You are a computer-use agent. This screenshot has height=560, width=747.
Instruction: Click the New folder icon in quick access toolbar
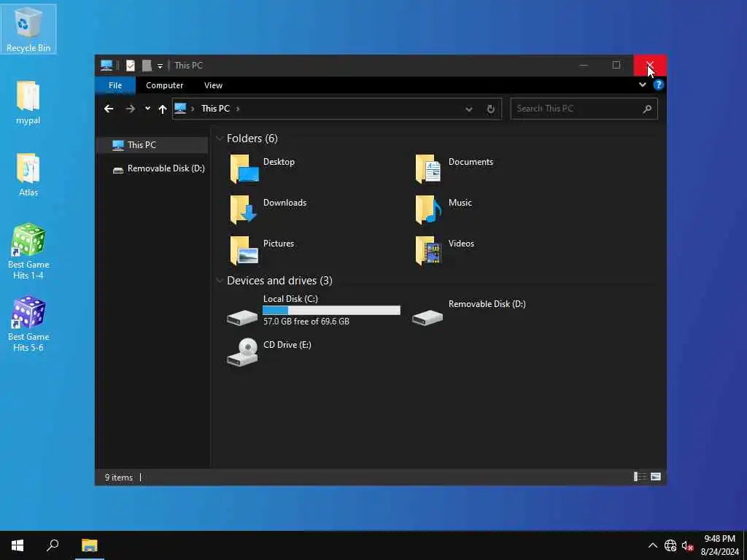pyautogui.click(x=147, y=66)
